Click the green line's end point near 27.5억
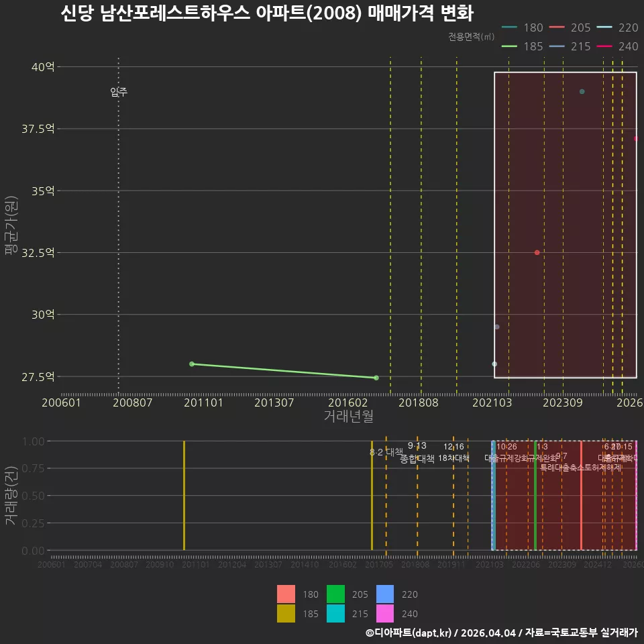644x644 pixels. (x=376, y=378)
